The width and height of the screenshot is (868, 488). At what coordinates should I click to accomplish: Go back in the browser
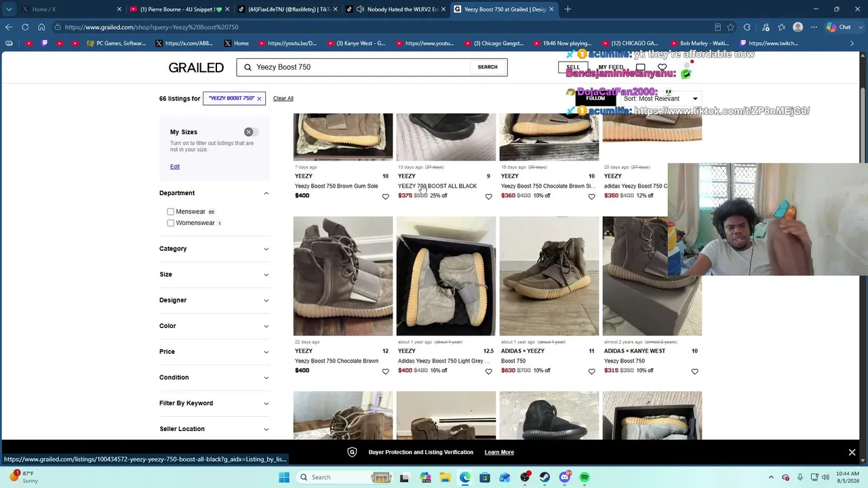9,27
